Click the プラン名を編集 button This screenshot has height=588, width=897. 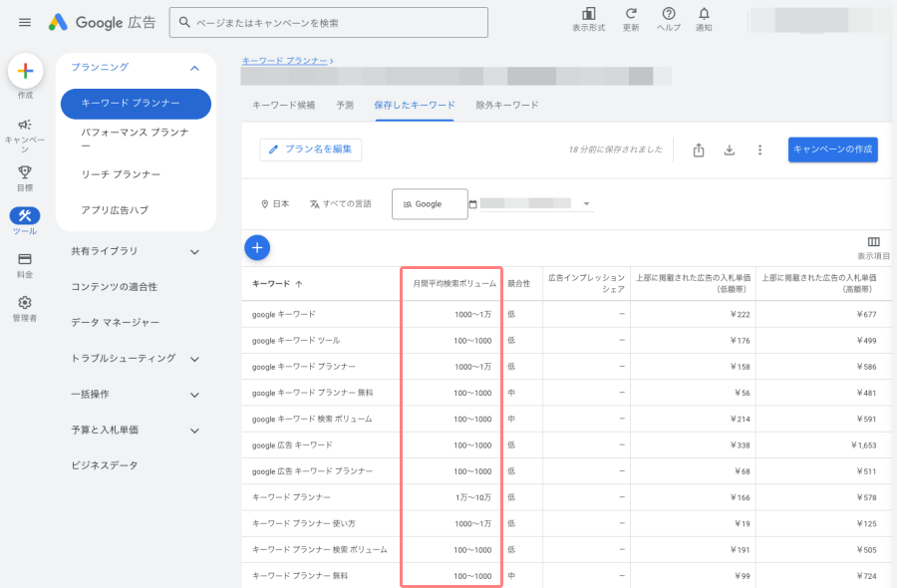311,149
